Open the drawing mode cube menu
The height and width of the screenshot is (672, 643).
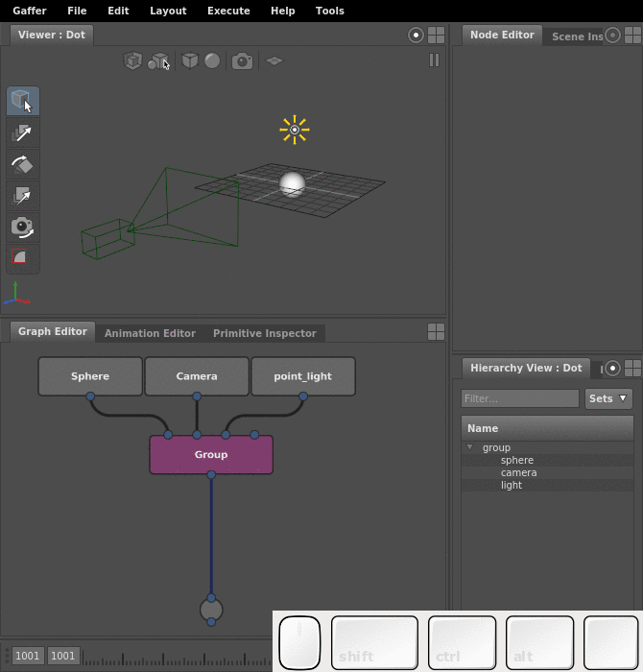pyautogui.click(x=190, y=60)
